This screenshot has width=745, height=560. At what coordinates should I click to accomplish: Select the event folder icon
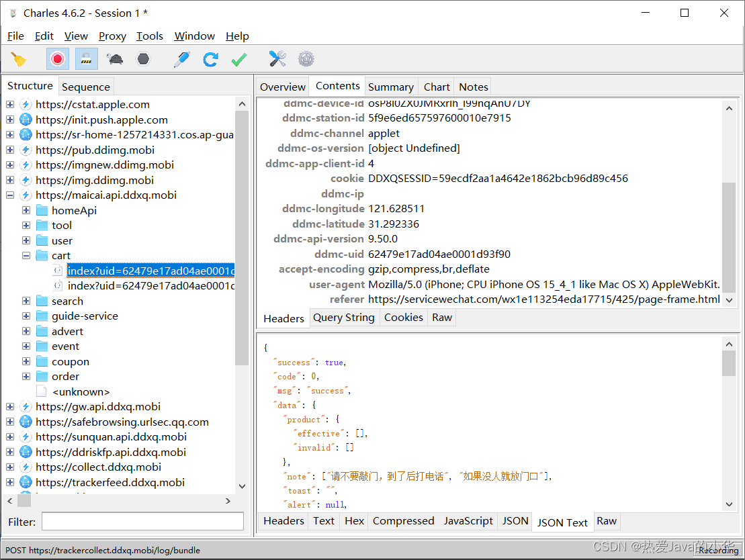pyautogui.click(x=42, y=346)
